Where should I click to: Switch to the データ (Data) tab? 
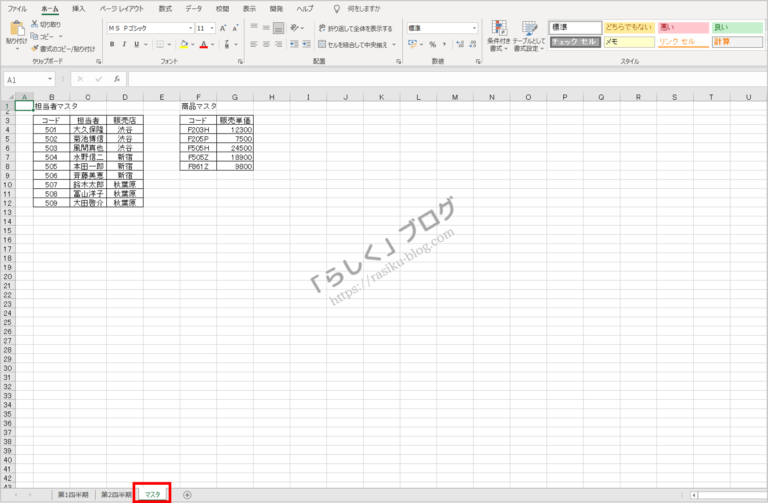[x=194, y=9]
